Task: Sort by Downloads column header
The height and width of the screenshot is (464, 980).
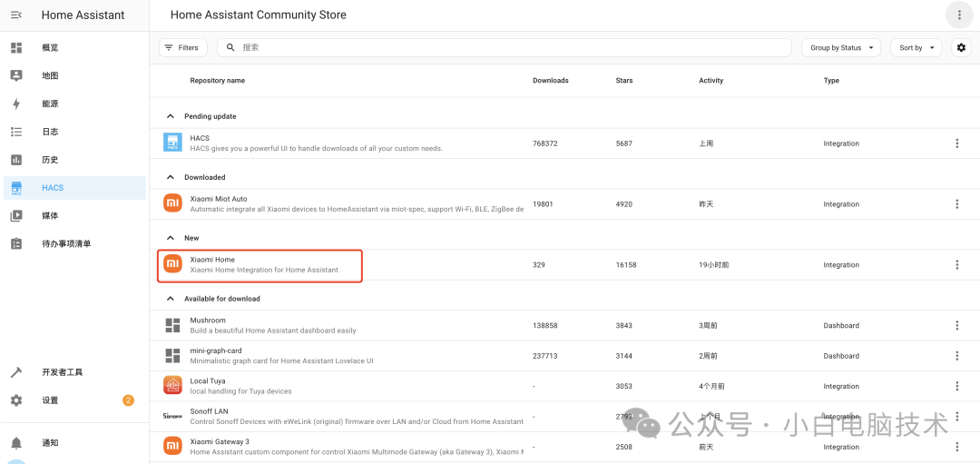Action: click(x=551, y=81)
